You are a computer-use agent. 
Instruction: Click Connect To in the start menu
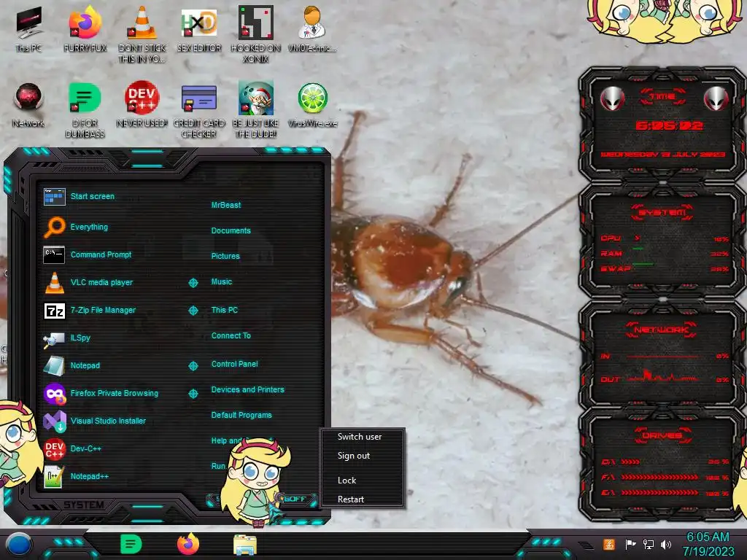[x=231, y=335]
